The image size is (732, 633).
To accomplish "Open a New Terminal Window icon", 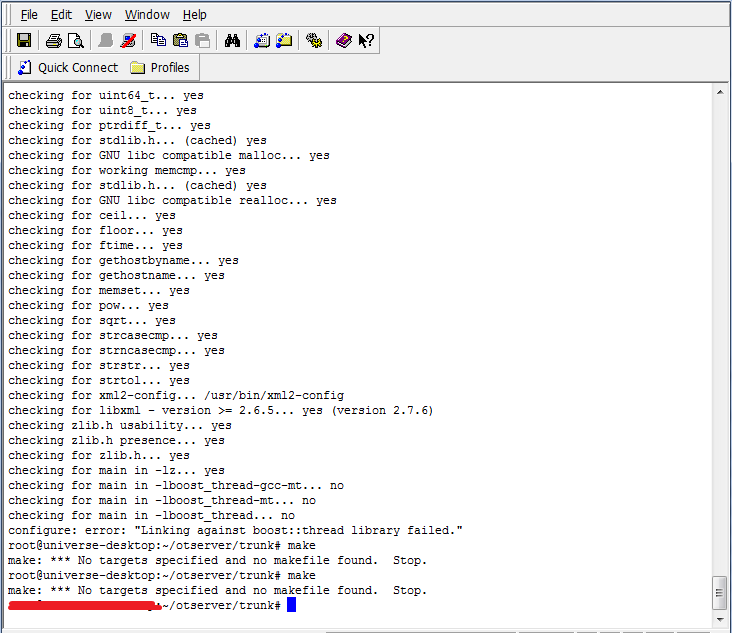I will [262, 41].
